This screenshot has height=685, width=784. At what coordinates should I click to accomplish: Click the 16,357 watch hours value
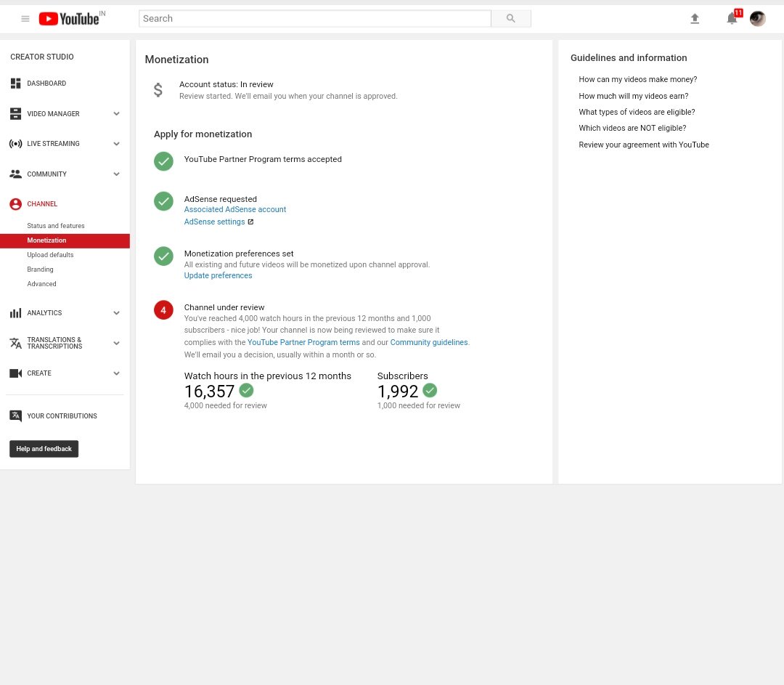point(209,392)
